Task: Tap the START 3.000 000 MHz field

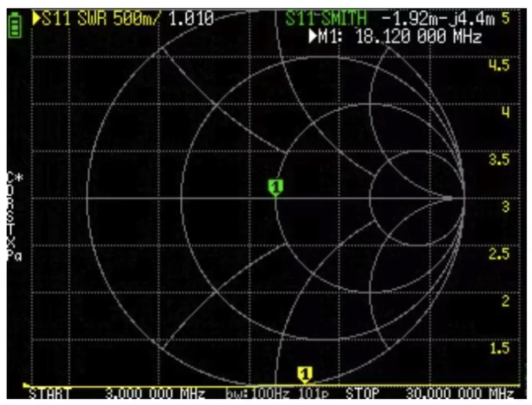Action: pos(117,394)
